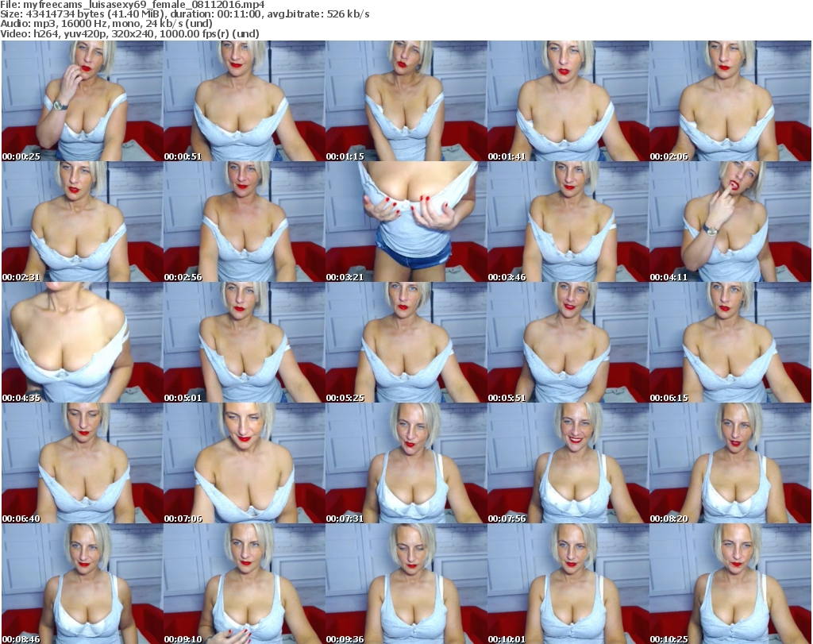Select the thumbnail stamped 00:03:46
The height and width of the screenshot is (644, 813).
568,222
